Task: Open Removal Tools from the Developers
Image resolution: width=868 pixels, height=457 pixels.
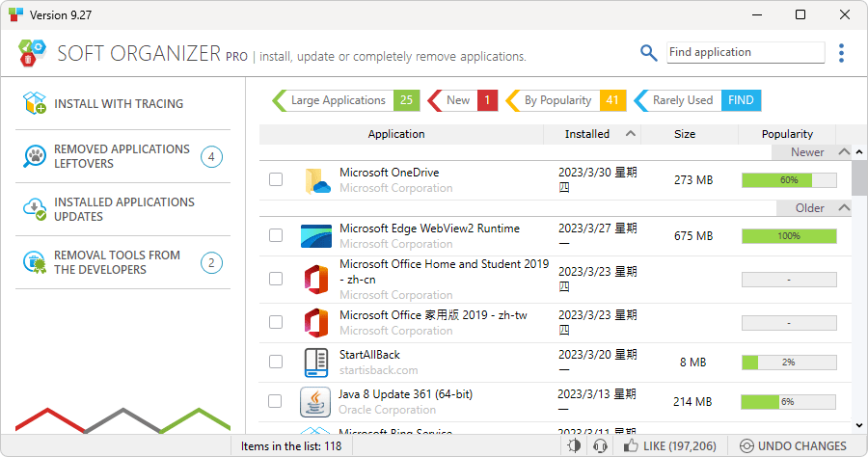Action: [122, 262]
